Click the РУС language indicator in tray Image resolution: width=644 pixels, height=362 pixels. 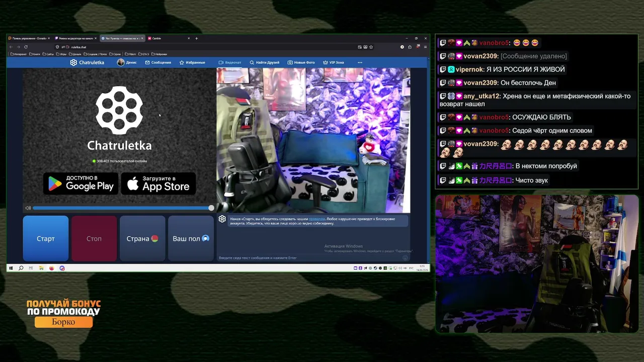(411, 268)
